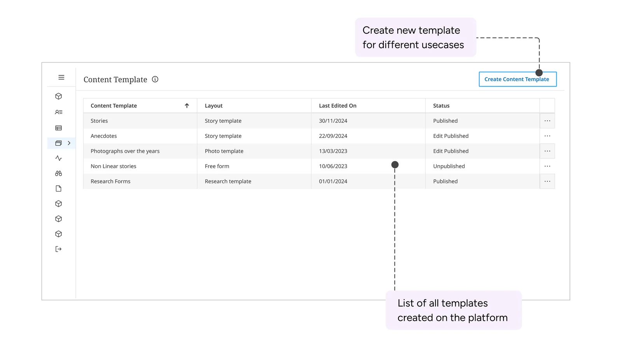Click the Story template layout in the Anecdotes row
This screenshot has height=364, width=622.
tap(223, 136)
